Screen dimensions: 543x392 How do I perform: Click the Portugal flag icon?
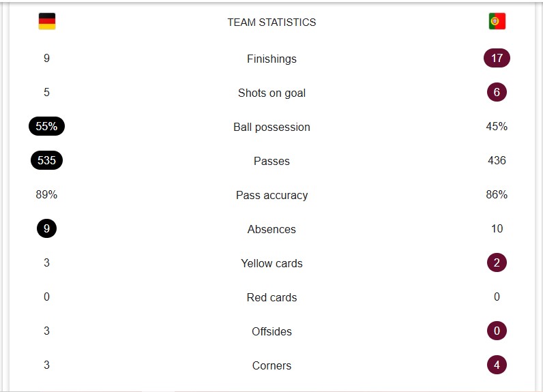click(497, 21)
